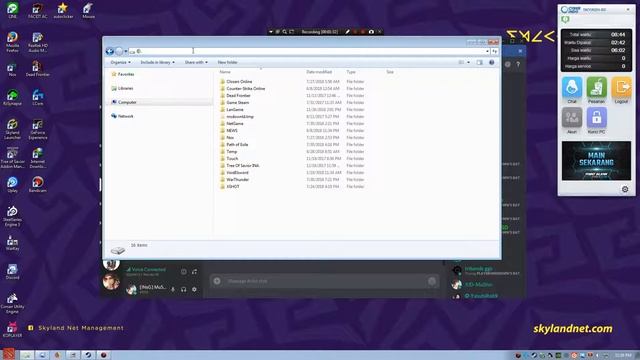
Task: Open settings gear in the cafe panel
Action: click(x=625, y=189)
